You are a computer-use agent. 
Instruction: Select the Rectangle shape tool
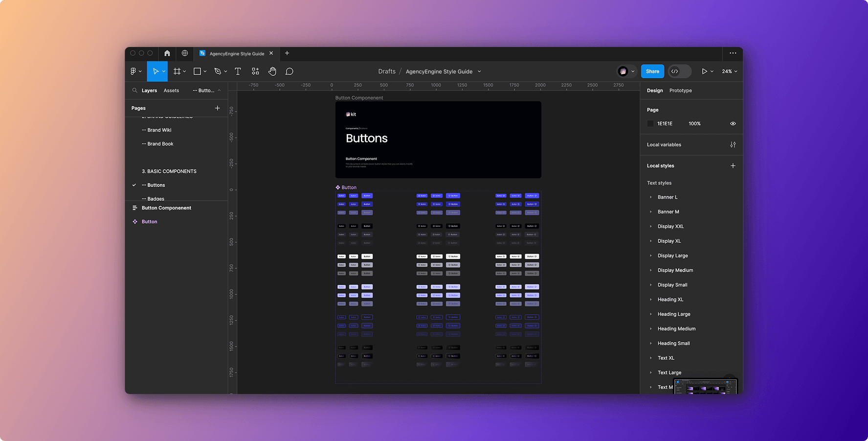197,71
